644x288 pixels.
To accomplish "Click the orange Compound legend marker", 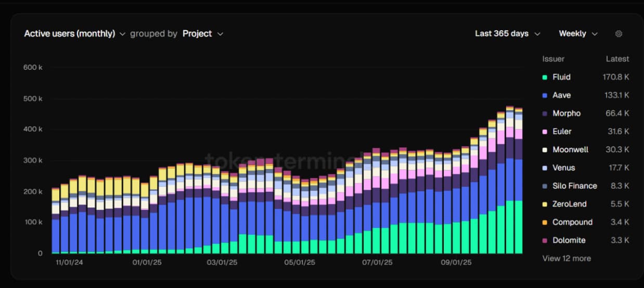I will [x=545, y=222].
